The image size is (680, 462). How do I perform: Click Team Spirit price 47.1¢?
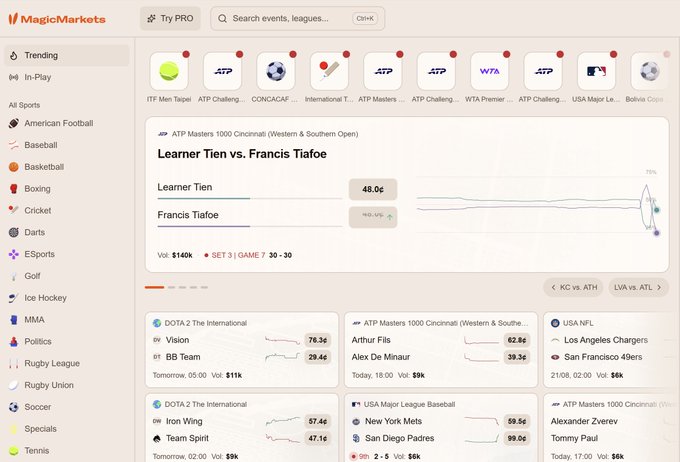[x=317, y=438]
